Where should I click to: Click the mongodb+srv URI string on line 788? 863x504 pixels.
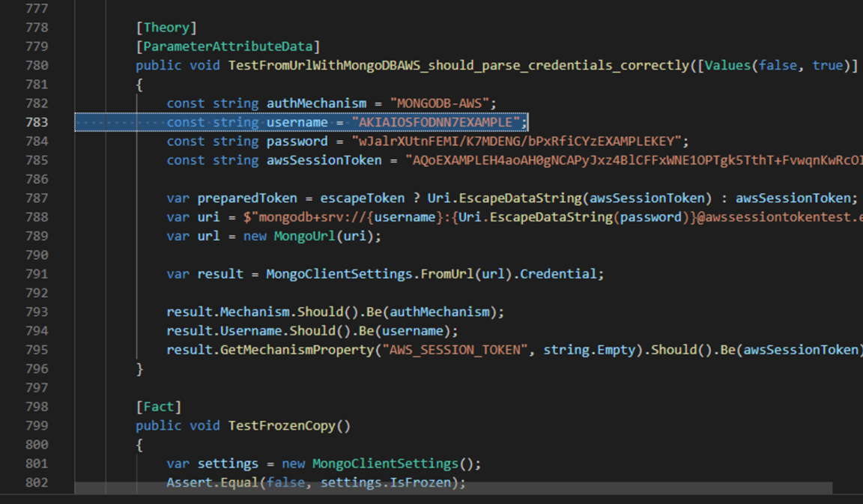(x=553, y=217)
